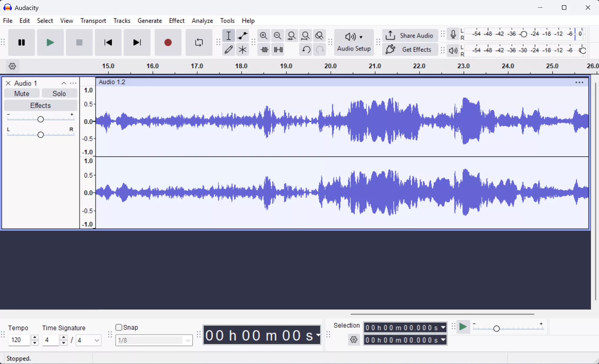Enable the Snap checkbox
This screenshot has width=599, height=364.
pyautogui.click(x=119, y=327)
